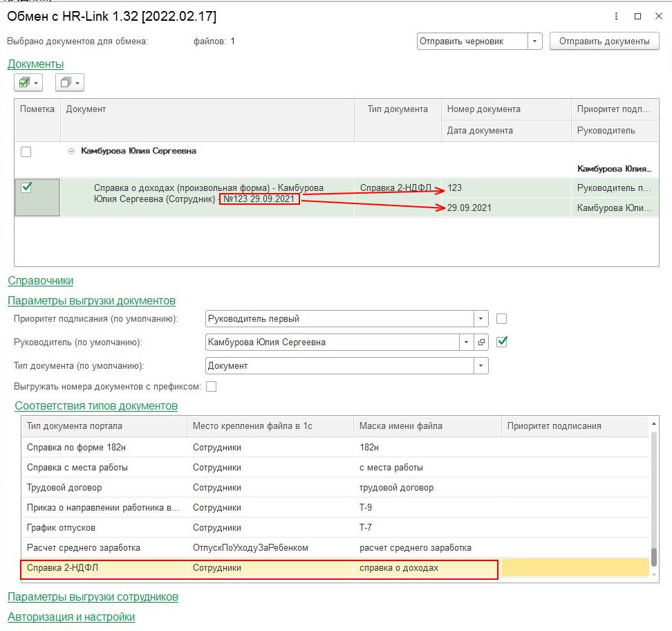Open Параметры выгрузки документов link
Image resolution: width=672 pixels, height=631 pixels.
coord(91,301)
